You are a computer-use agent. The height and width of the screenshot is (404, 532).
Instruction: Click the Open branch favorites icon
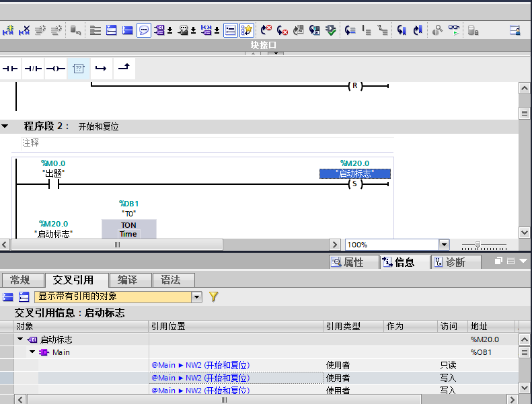coord(101,69)
